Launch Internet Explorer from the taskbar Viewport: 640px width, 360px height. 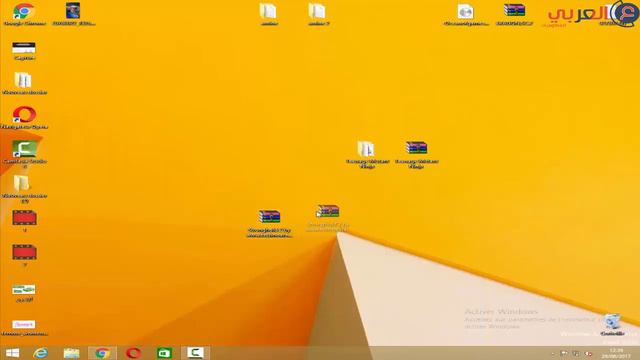(41, 353)
